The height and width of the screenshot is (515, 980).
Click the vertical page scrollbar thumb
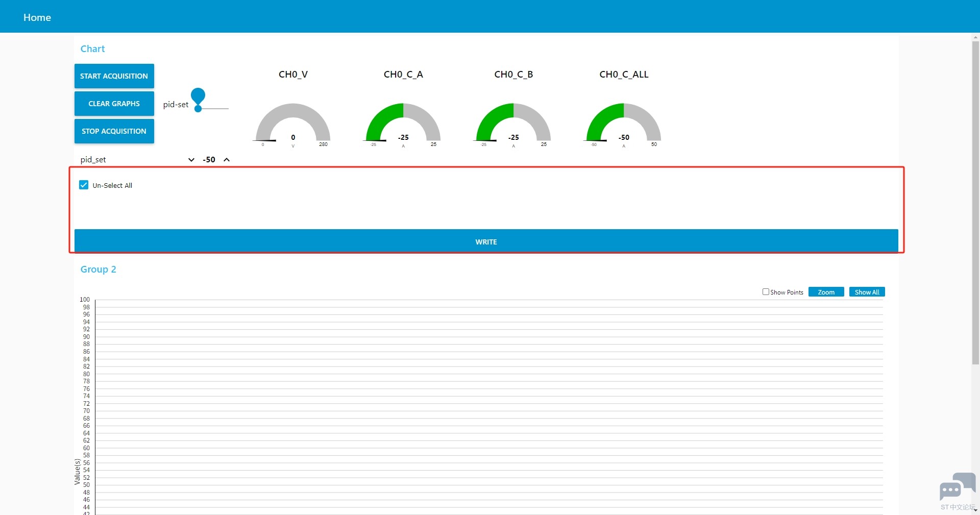click(x=975, y=203)
